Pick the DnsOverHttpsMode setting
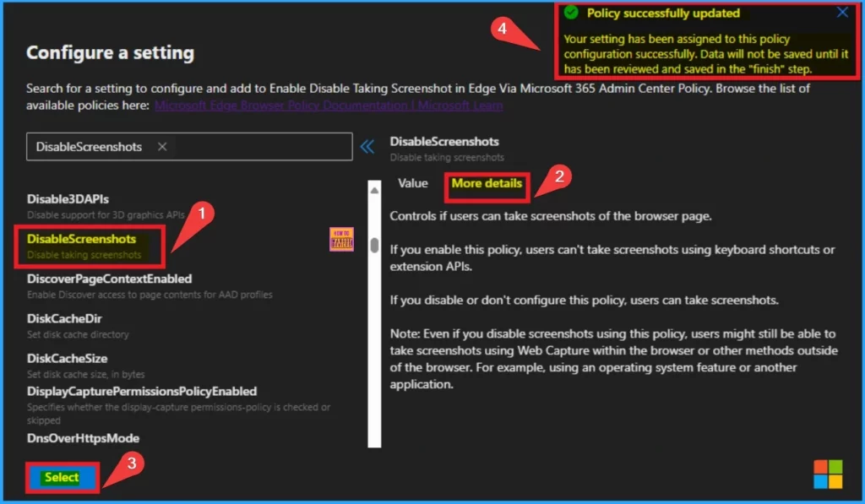This screenshot has width=865, height=504. [x=83, y=438]
